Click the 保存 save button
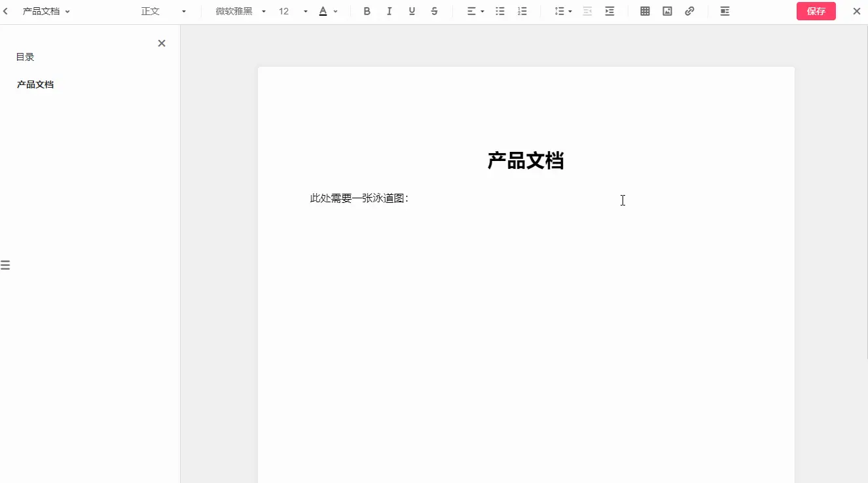868x483 pixels. [816, 11]
